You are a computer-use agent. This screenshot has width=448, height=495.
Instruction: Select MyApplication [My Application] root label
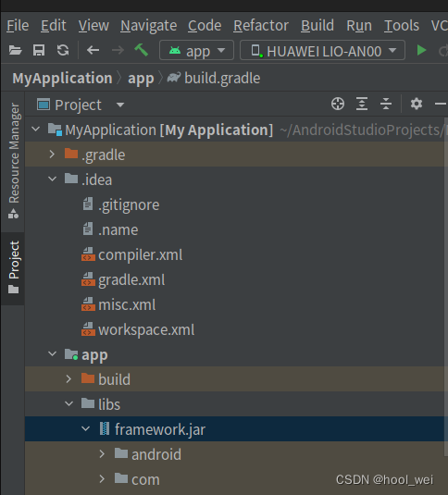[168, 130]
